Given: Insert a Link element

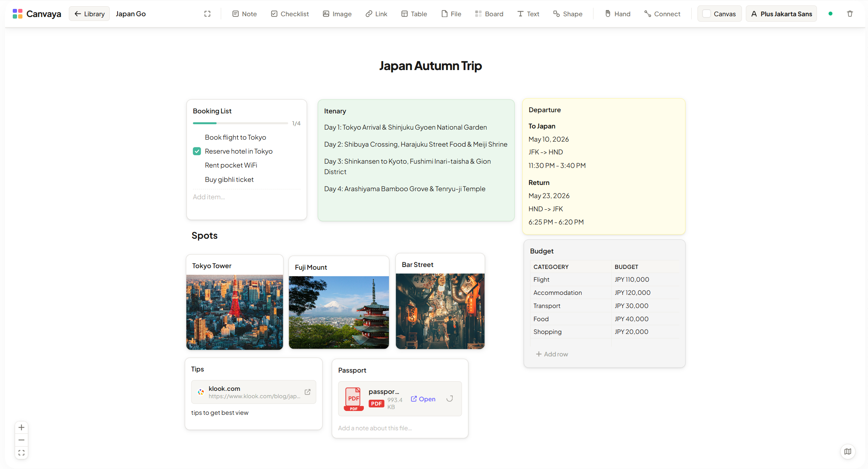Looking at the screenshot, I should [x=377, y=14].
